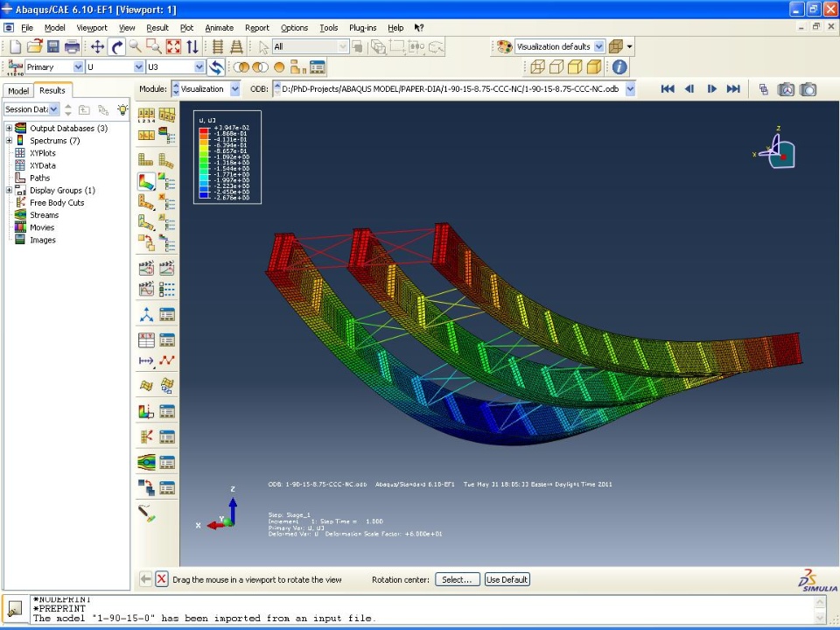Click the Use Default button
This screenshot has width=840, height=630.
pos(507,579)
